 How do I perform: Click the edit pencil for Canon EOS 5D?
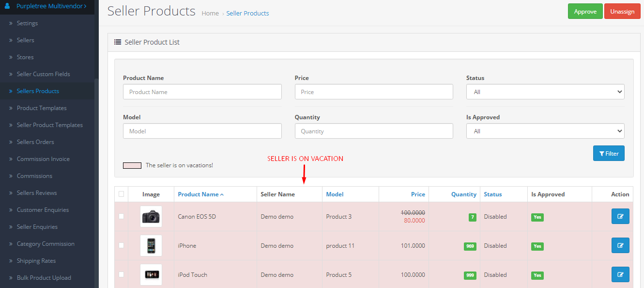point(620,216)
